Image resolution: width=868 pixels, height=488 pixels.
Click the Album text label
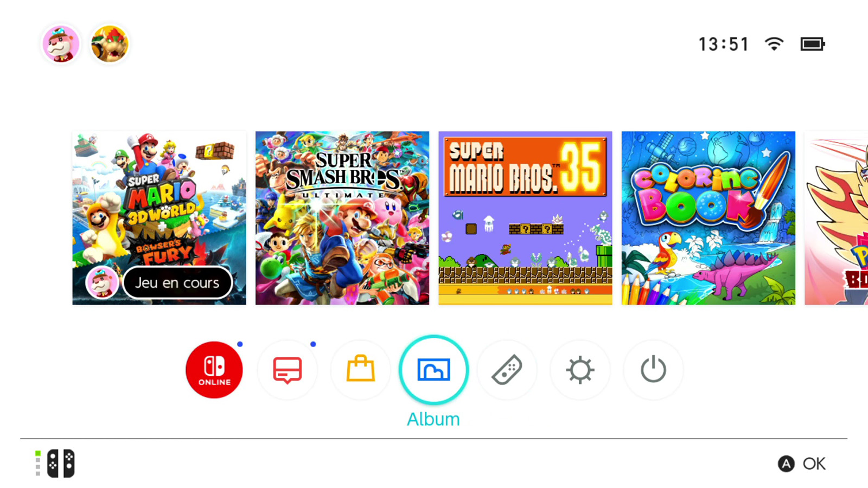pyautogui.click(x=433, y=419)
